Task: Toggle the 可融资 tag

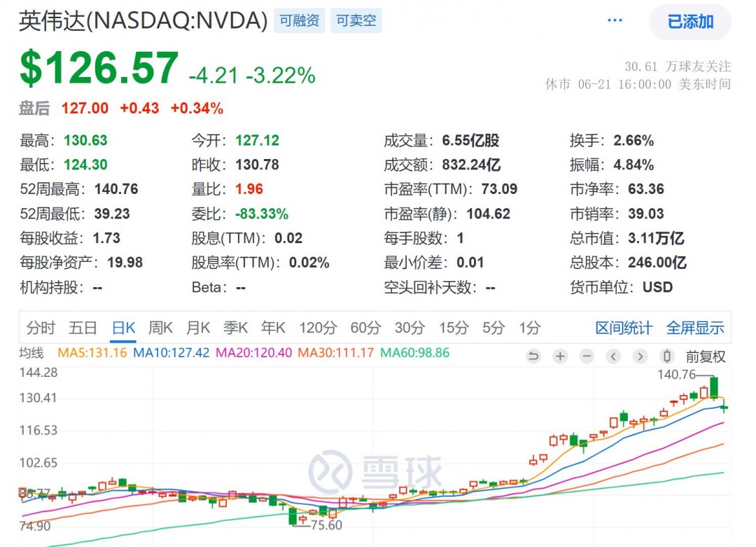Action: pyautogui.click(x=299, y=21)
